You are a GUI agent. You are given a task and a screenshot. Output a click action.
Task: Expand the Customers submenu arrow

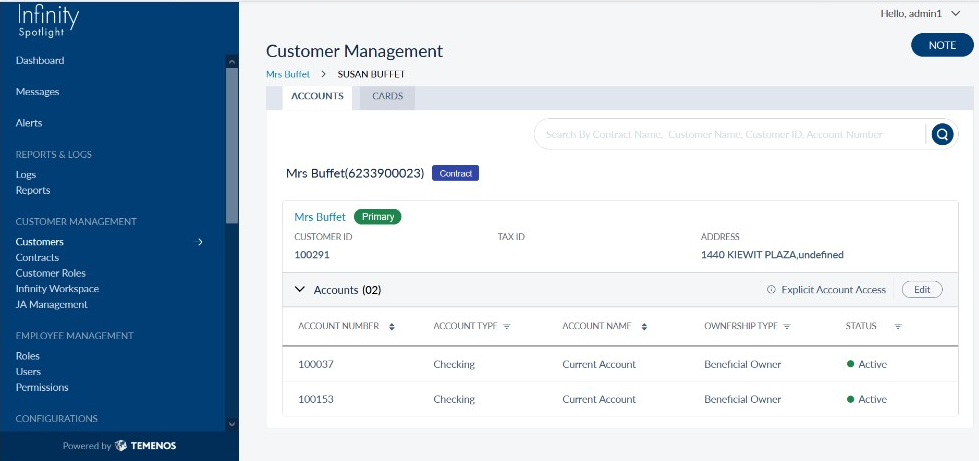click(x=200, y=242)
